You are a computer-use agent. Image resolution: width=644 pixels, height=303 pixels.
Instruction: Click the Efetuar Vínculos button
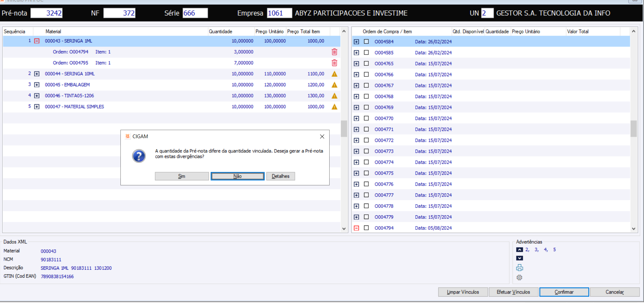(x=513, y=292)
